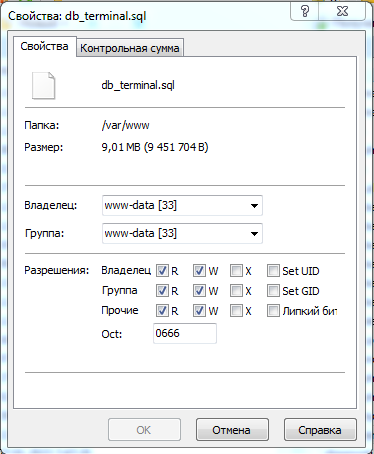Toggle Группа W write permission checkbox
This screenshot has width=374, height=454.
[x=199, y=291]
